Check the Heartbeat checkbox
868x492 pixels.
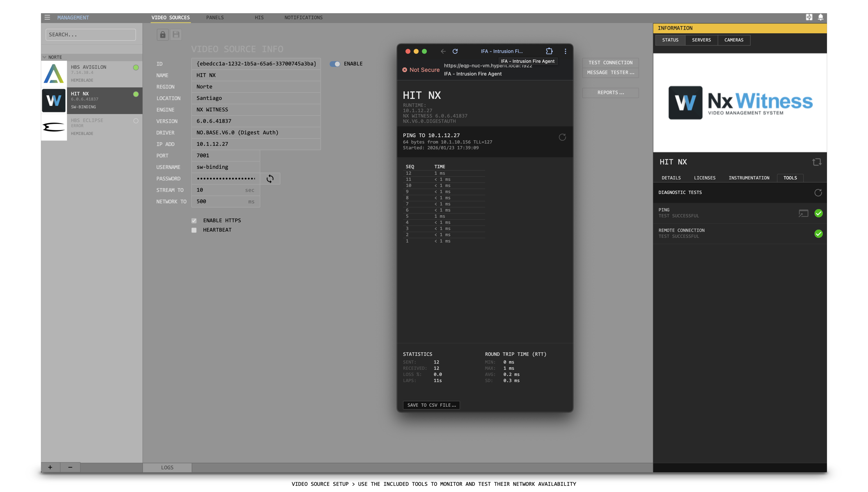point(194,230)
